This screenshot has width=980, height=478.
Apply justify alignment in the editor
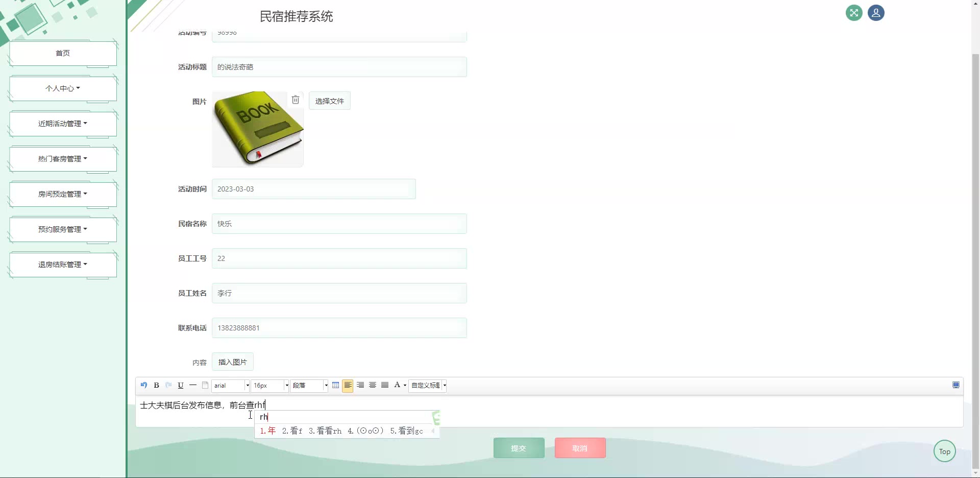(x=385, y=385)
